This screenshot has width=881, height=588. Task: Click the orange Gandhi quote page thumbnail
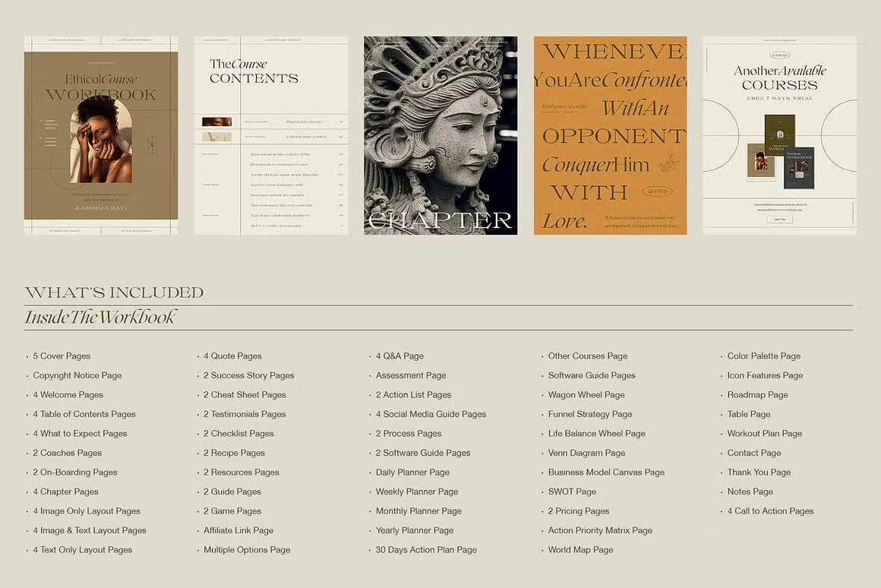click(x=610, y=135)
